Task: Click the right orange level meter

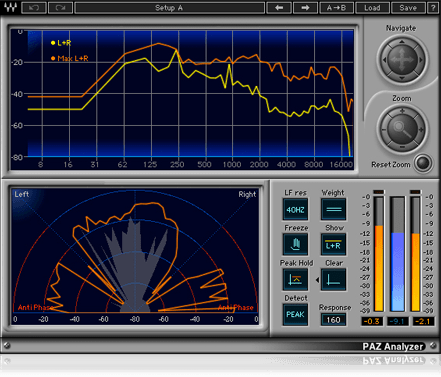Action: pyautogui.click(x=415, y=254)
